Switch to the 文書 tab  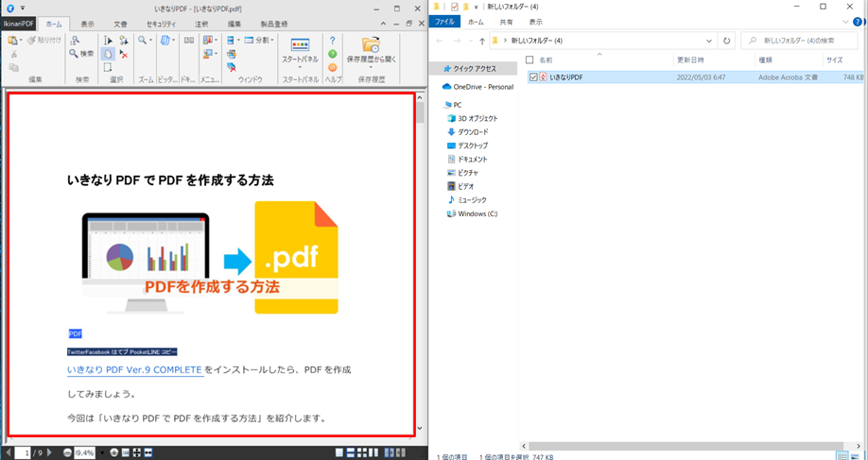[x=120, y=24]
